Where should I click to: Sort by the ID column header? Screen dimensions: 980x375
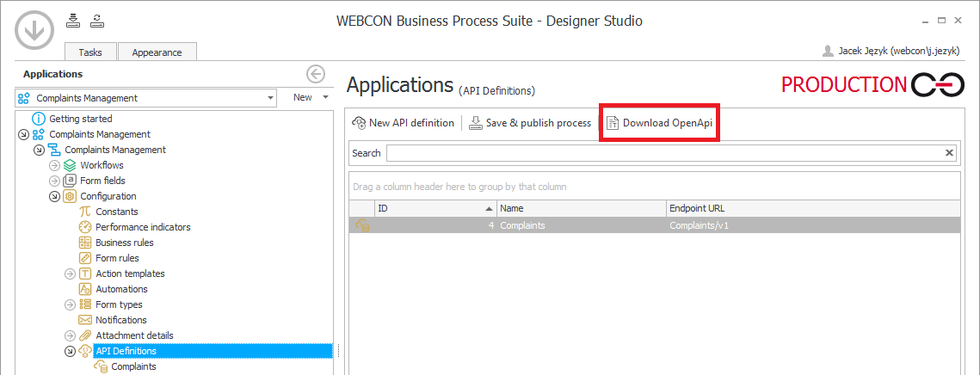point(435,208)
